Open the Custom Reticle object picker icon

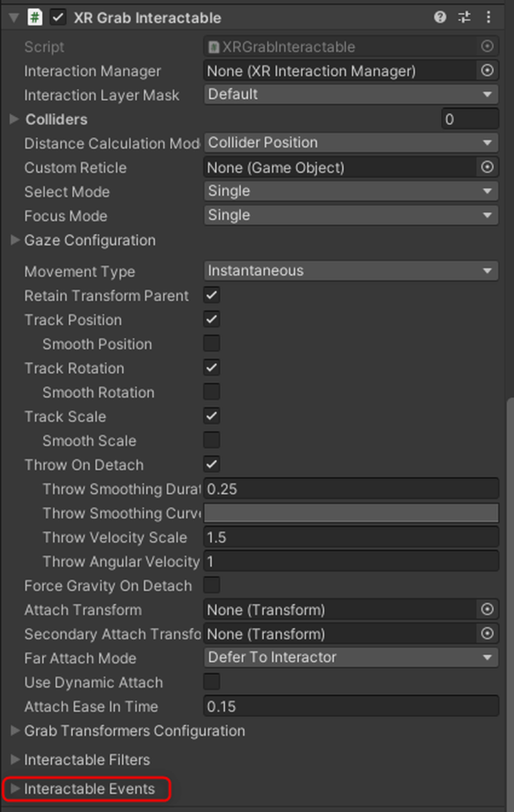tap(487, 167)
